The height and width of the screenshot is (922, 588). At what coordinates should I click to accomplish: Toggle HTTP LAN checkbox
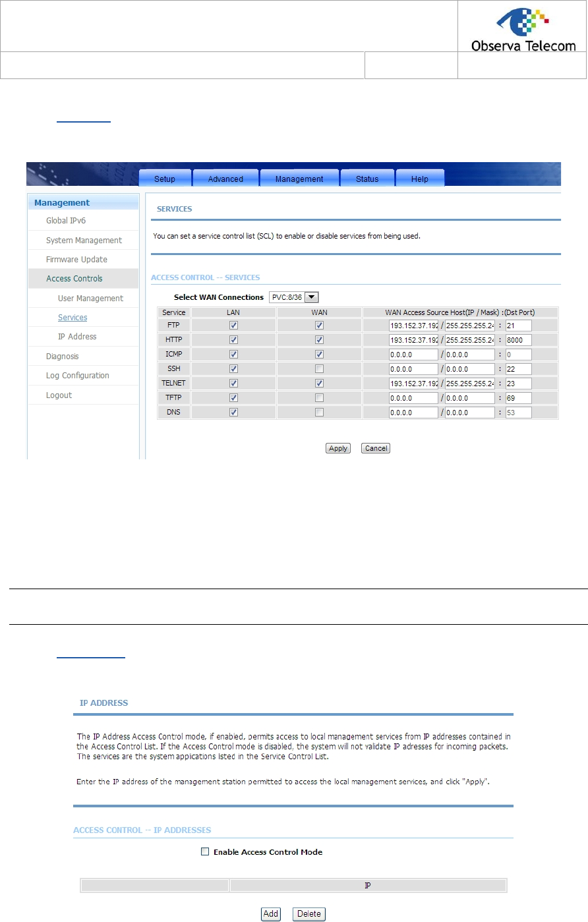pyautogui.click(x=233, y=340)
